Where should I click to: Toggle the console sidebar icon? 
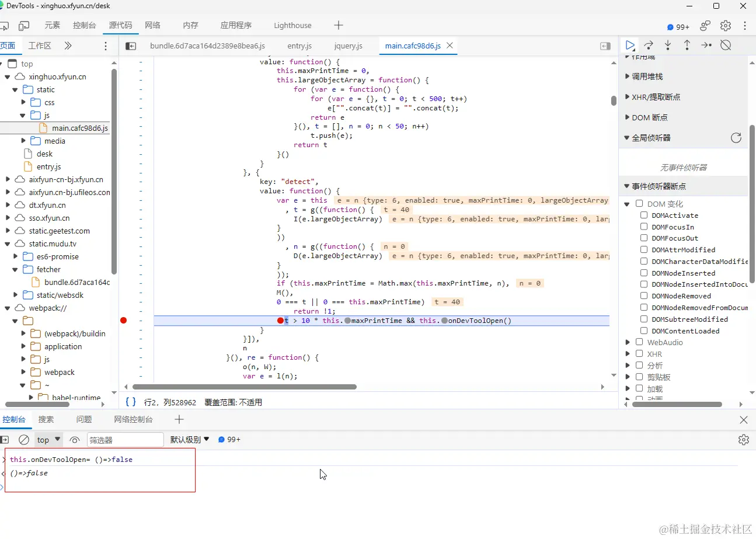pos(4,439)
